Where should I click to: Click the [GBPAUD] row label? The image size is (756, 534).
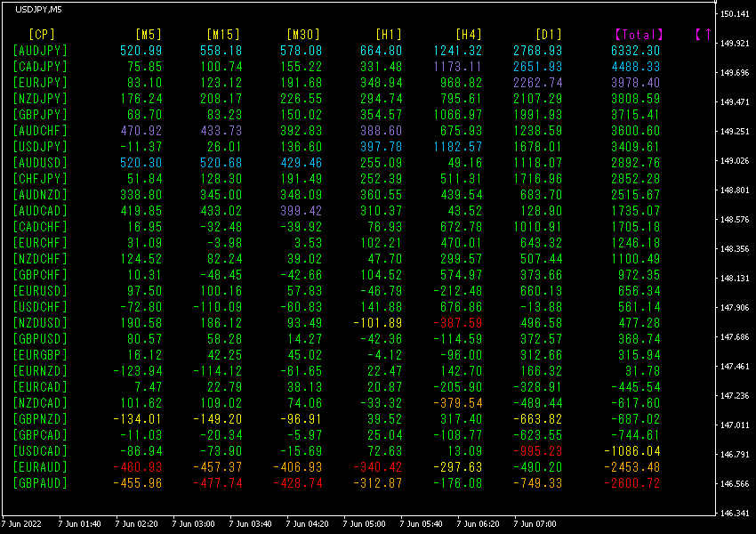(x=40, y=483)
